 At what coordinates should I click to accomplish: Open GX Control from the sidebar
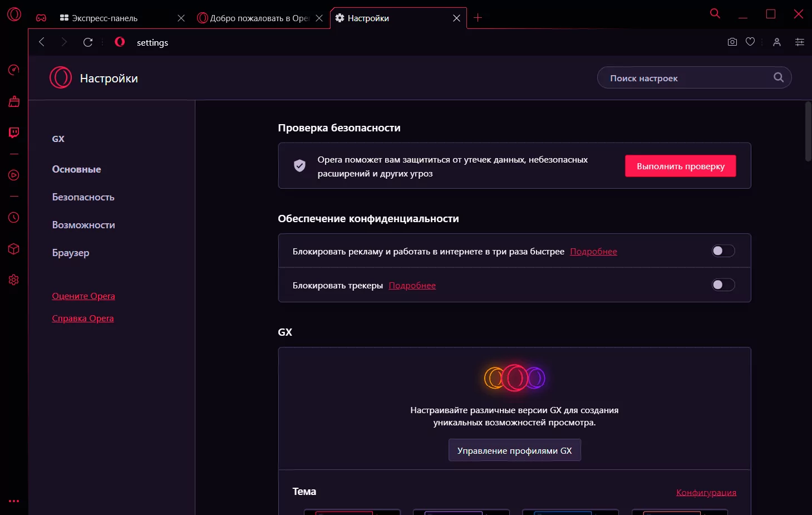[14, 70]
